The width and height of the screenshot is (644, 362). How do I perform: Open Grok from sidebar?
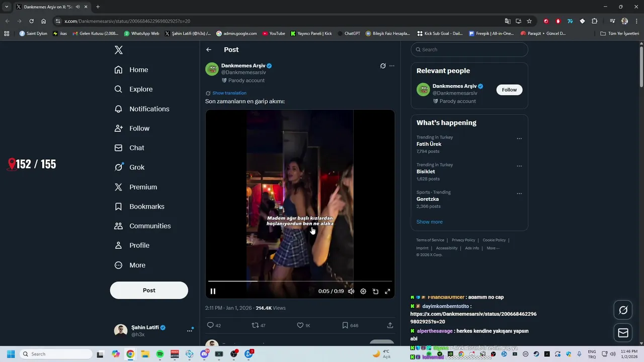point(129,167)
